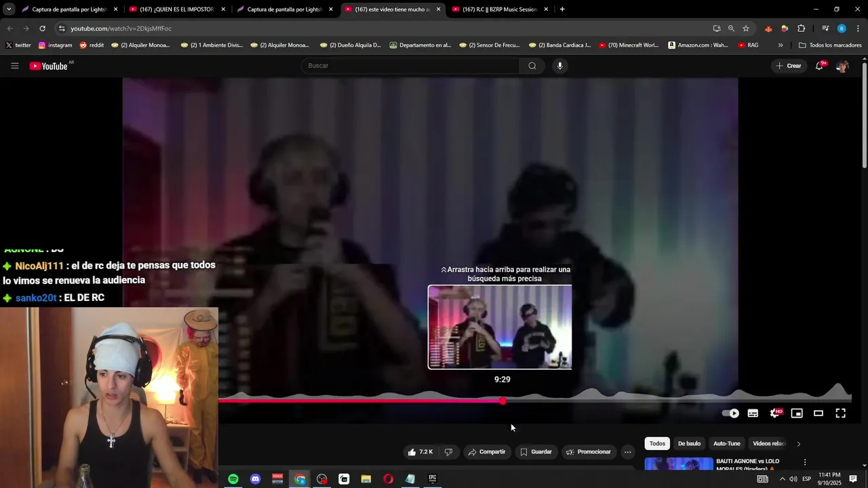Open the reddit bookmark
Image resolution: width=868 pixels, height=488 pixels.
click(x=92, y=45)
